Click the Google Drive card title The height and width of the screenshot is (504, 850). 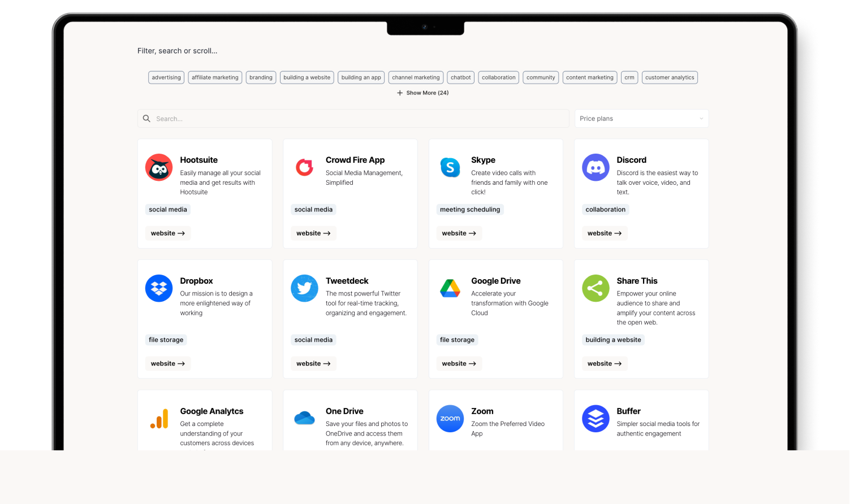click(496, 281)
